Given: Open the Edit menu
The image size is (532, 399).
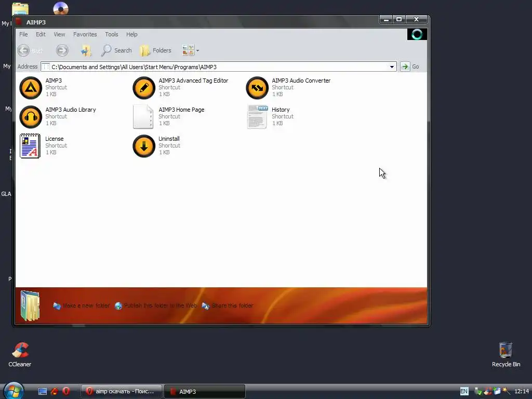Looking at the screenshot, I should click(x=41, y=34).
